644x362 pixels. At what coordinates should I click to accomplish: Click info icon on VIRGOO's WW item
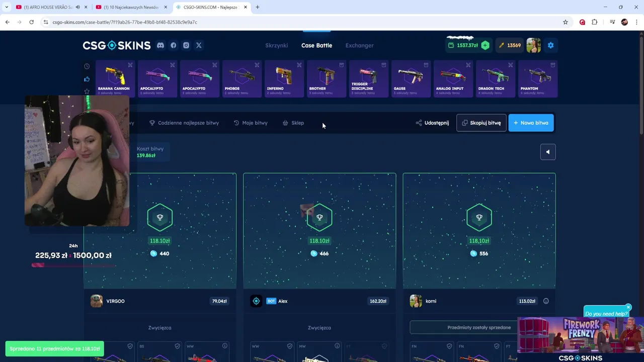pos(225,346)
